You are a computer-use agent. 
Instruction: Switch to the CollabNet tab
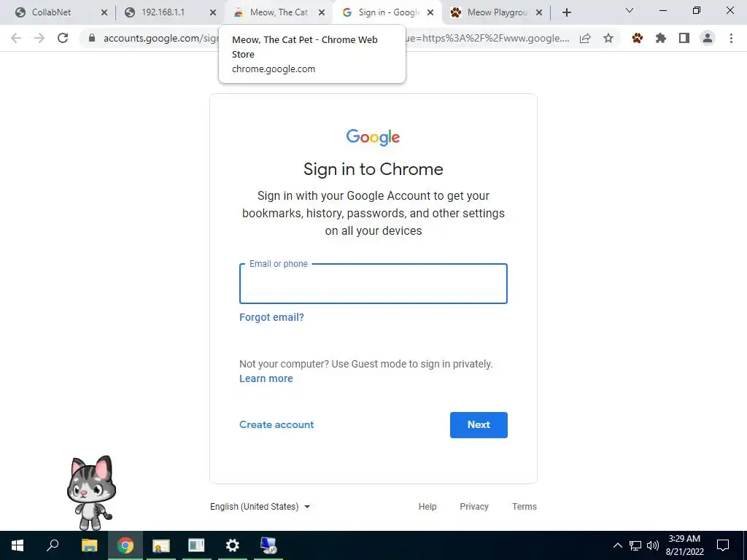tap(51, 12)
